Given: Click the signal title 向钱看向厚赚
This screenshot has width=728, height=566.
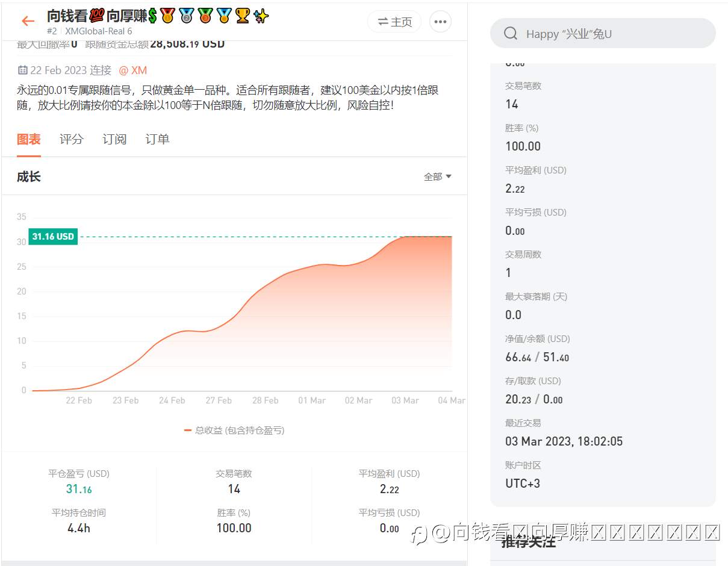Looking at the screenshot, I should click(158, 16).
